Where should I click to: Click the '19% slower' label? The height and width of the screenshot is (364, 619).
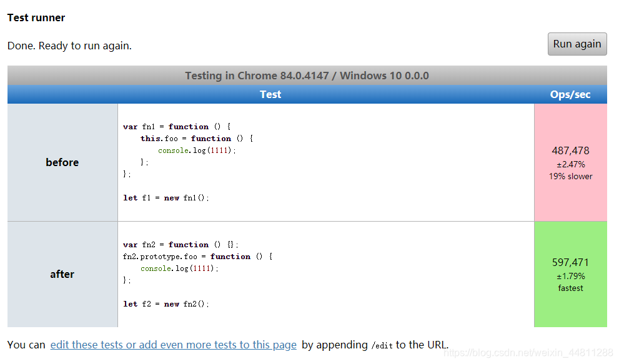pos(570,176)
